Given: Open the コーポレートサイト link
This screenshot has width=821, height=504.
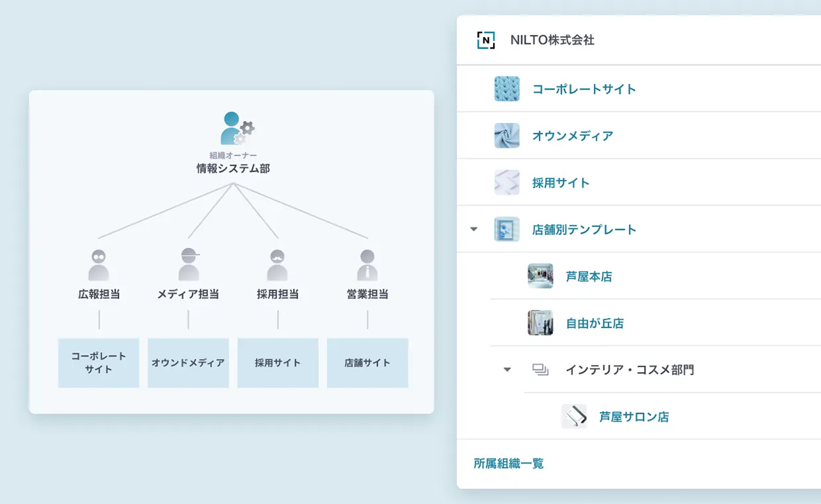Looking at the screenshot, I should [584, 89].
